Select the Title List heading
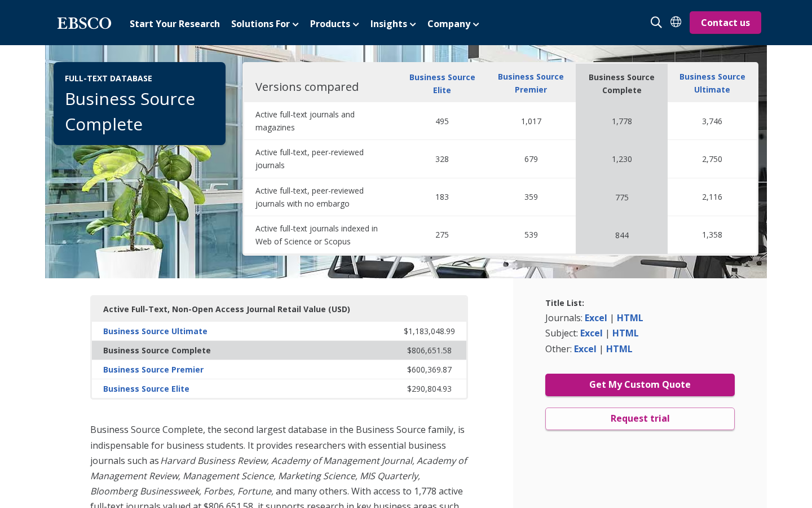Image resolution: width=812 pixels, height=508 pixels. click(564, 303)
